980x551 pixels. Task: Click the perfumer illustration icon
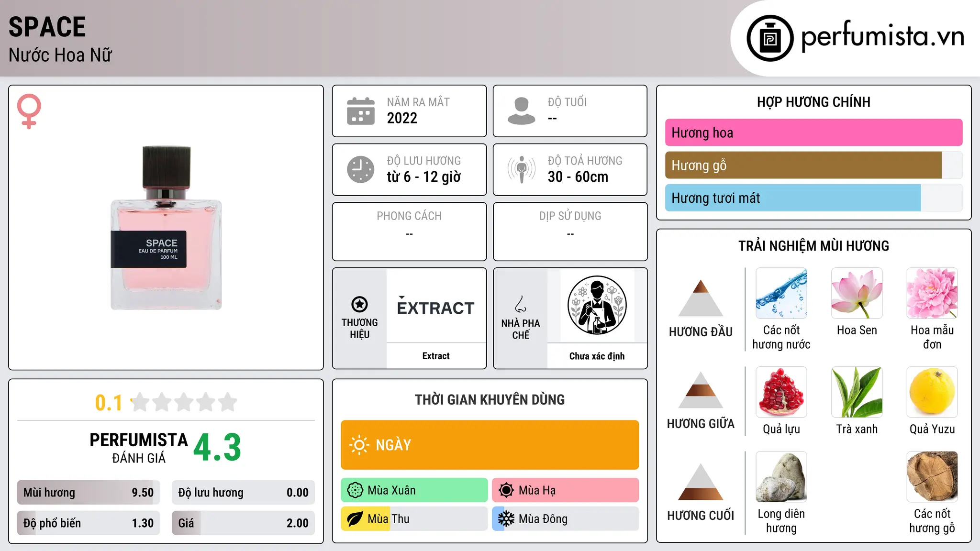tap(597, 305)
